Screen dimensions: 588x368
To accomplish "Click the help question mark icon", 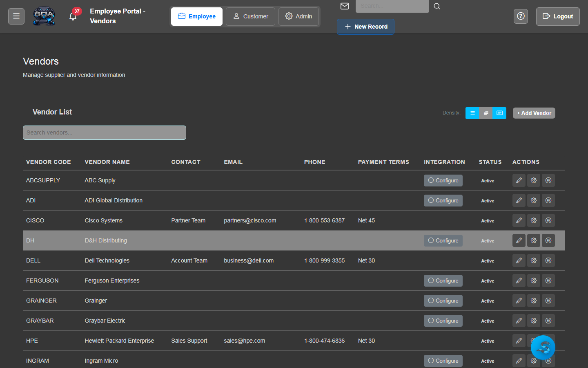I will pos(521,16).
